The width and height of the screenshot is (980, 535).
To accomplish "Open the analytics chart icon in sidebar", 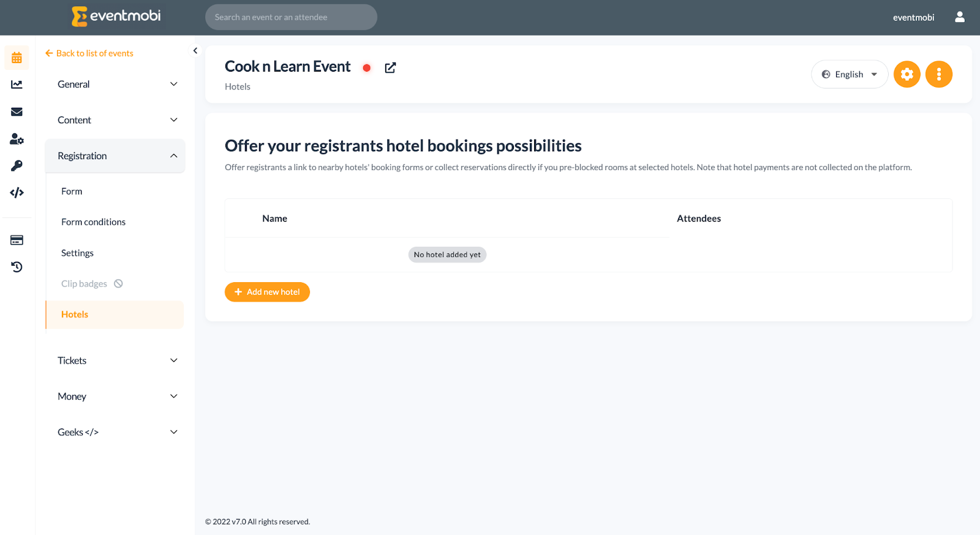I will click(x=17, y=84).
